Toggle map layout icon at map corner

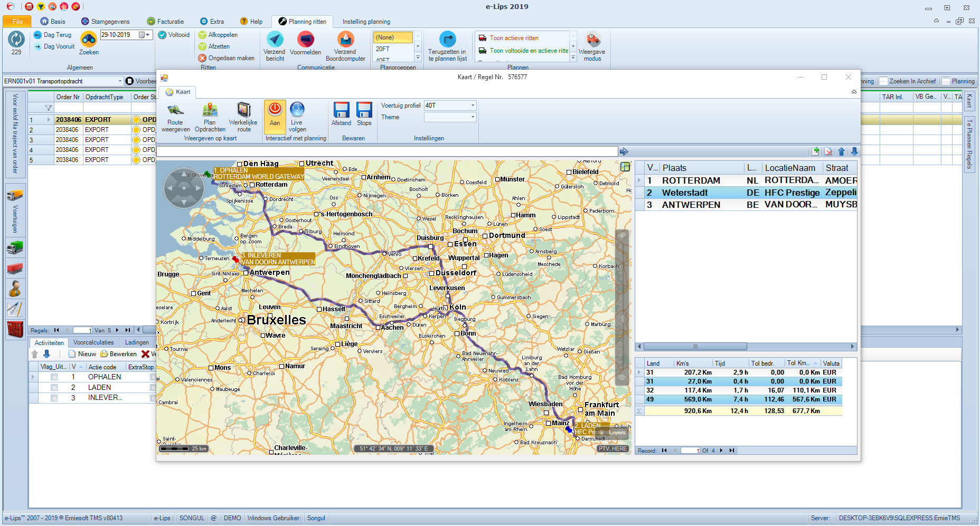[625, 167]
